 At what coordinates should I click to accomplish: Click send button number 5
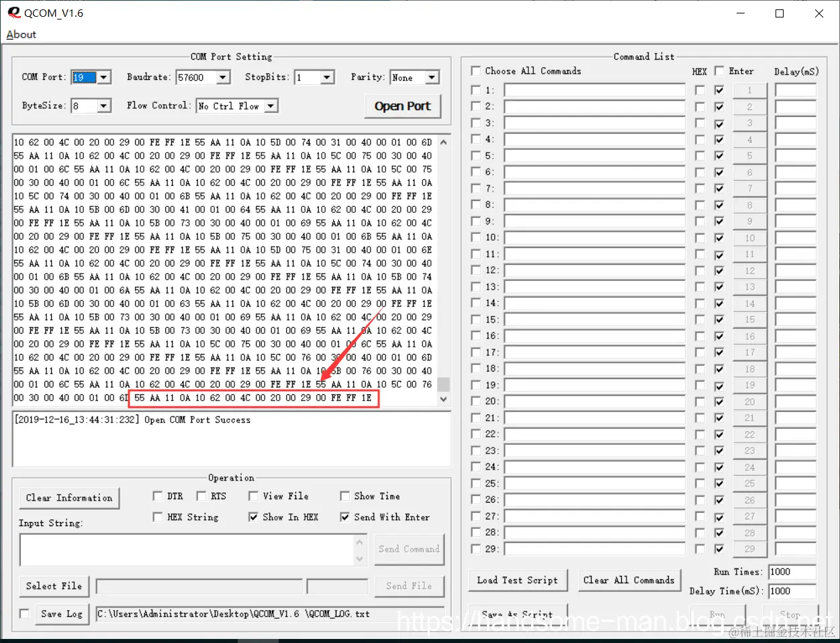click(x=750, y=156)
